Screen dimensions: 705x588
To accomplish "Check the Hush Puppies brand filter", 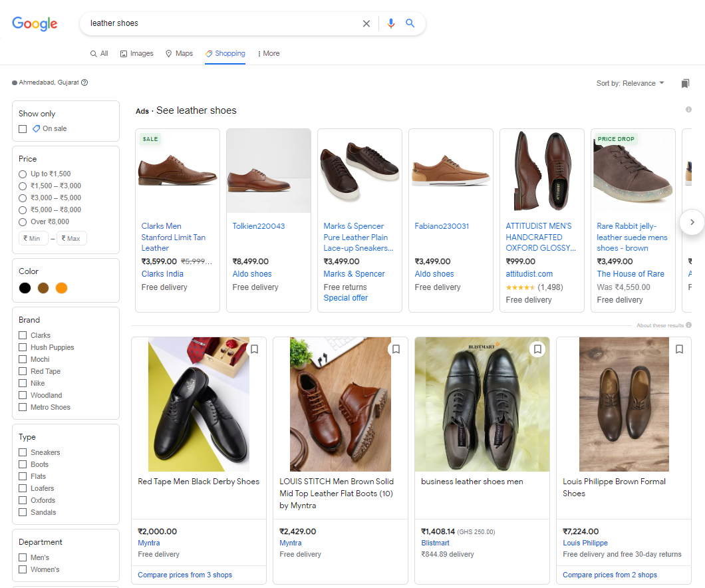I will (23, 347).
